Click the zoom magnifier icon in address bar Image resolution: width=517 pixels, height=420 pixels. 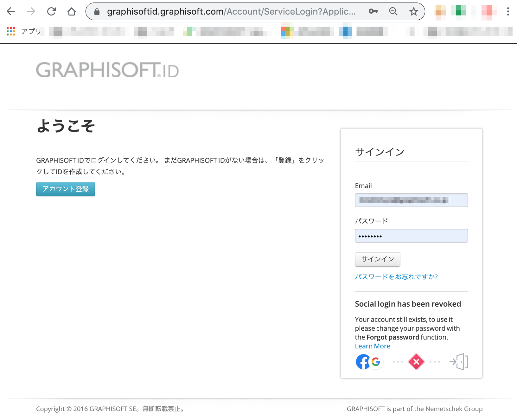tap(393, 11)
